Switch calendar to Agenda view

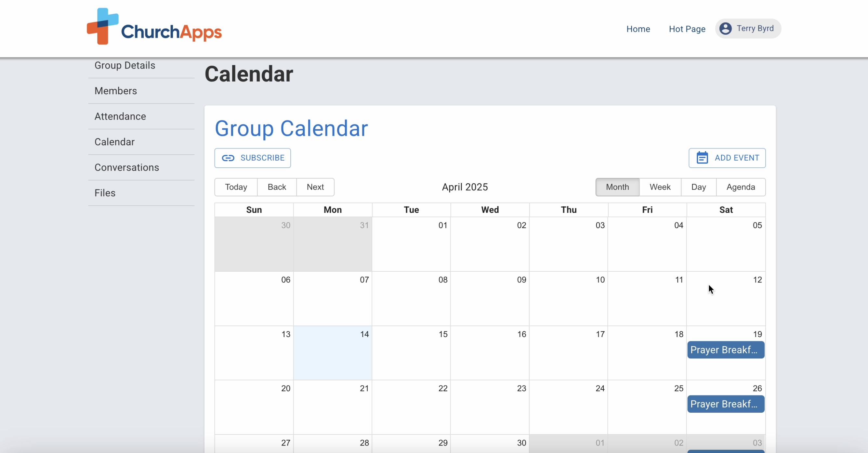[x=740, y=187]
